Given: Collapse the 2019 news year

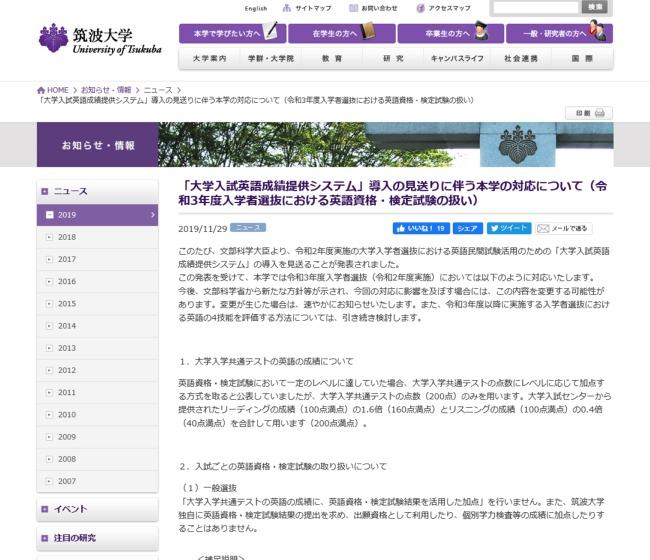Looking at the screenshot, I should 97,215.
